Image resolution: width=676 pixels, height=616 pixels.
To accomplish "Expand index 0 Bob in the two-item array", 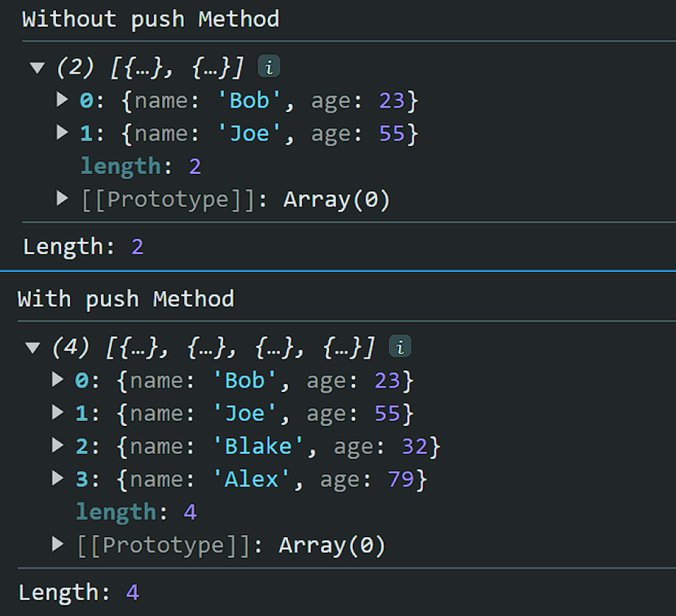I will (63, 99).
